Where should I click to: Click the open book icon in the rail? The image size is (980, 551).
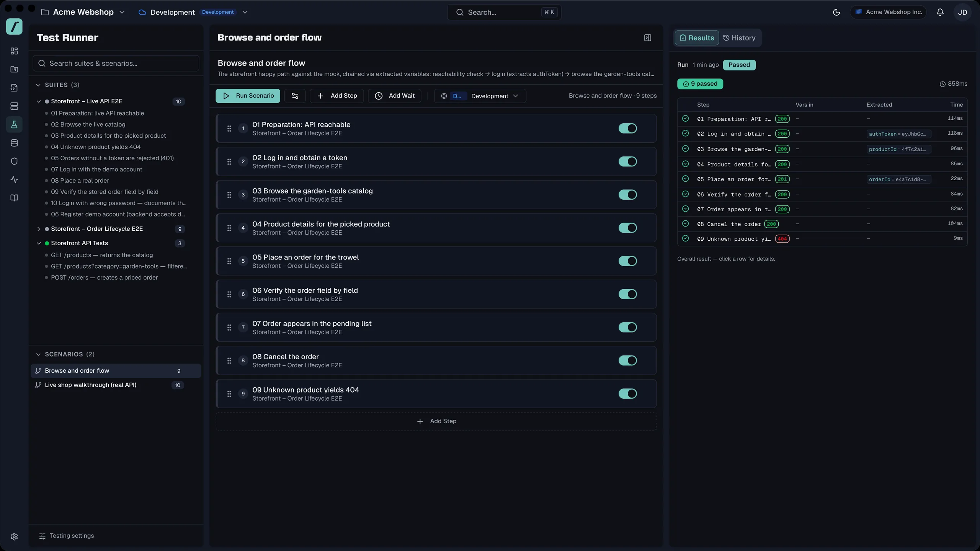tap(14, 198)
